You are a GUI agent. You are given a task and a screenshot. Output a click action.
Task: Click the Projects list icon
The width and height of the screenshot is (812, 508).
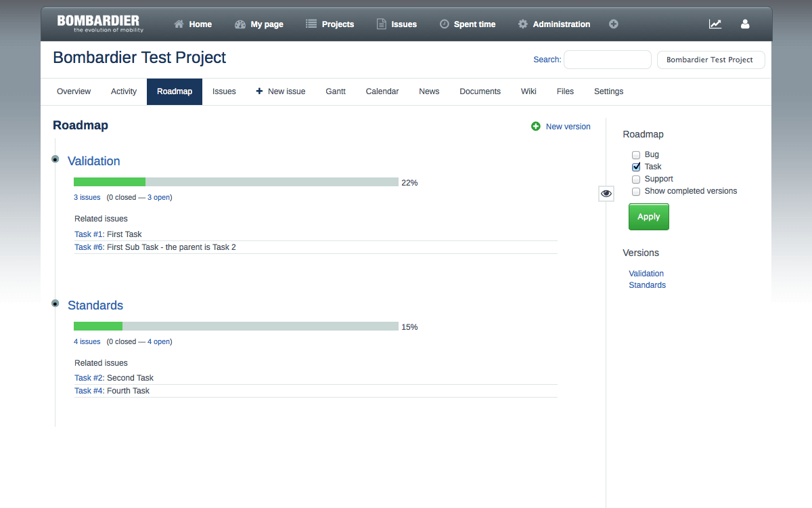[311, 24]
